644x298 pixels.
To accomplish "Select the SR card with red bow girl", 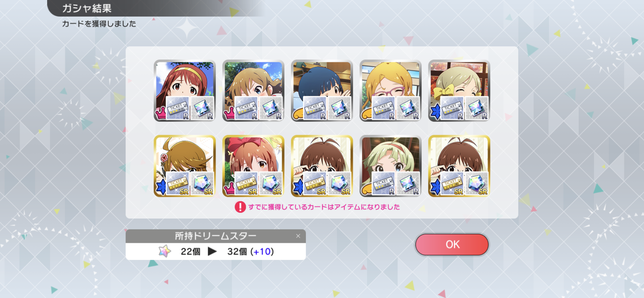I will [x=253, y=166].
